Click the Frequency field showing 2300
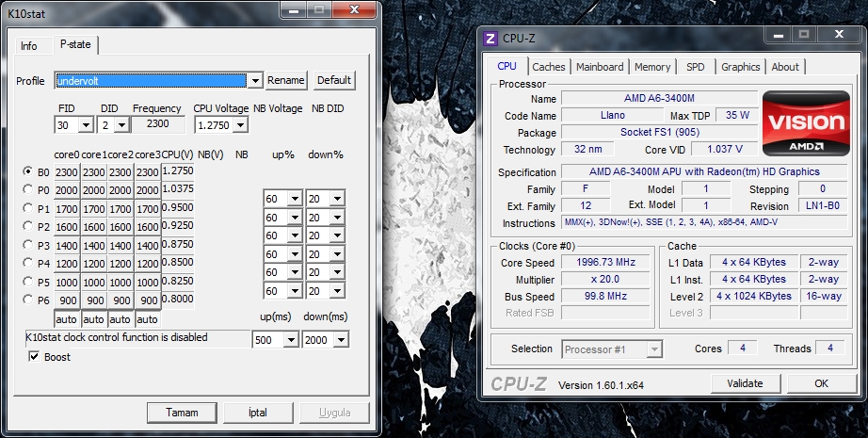The height and width of the screenshot is (438, 868). click(x=158, y=124)
